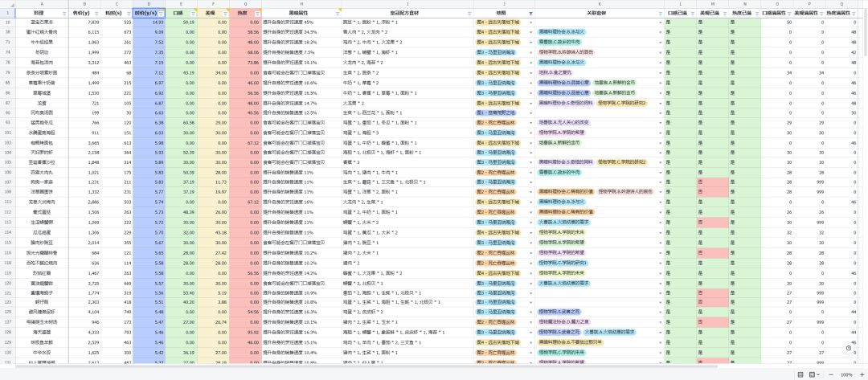
Task: Open the filter icon in column O header
Action: pos(789,13)
